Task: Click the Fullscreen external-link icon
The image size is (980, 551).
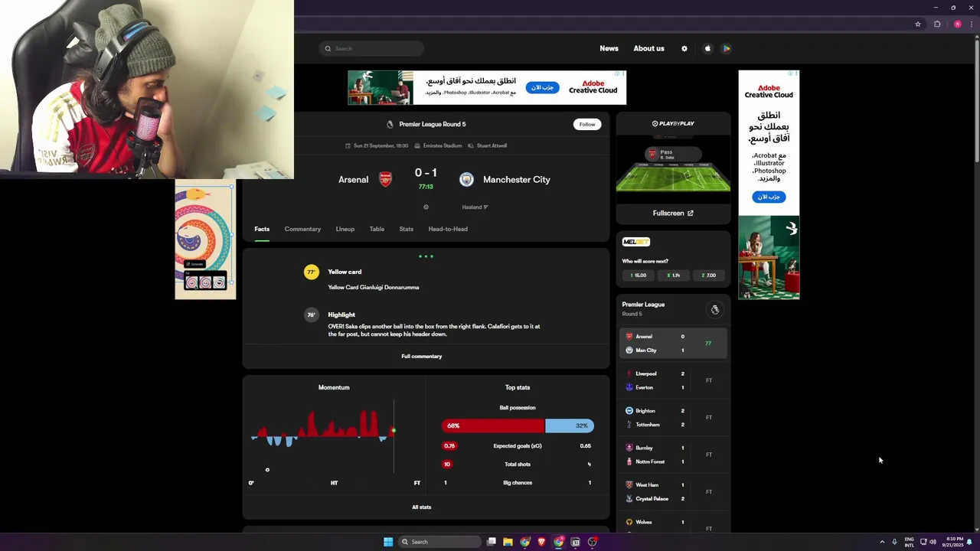Action: click(x=691, y=213)
